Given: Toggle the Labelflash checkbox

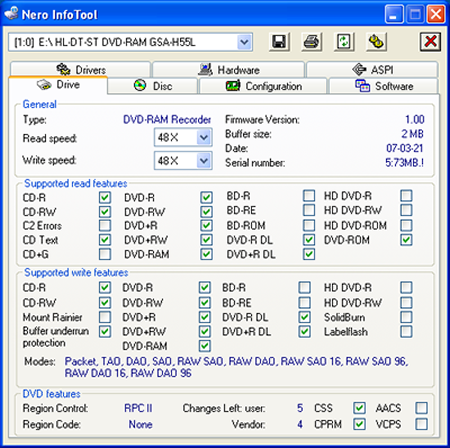Looking at the screenshot, I should tap(406, 331).
